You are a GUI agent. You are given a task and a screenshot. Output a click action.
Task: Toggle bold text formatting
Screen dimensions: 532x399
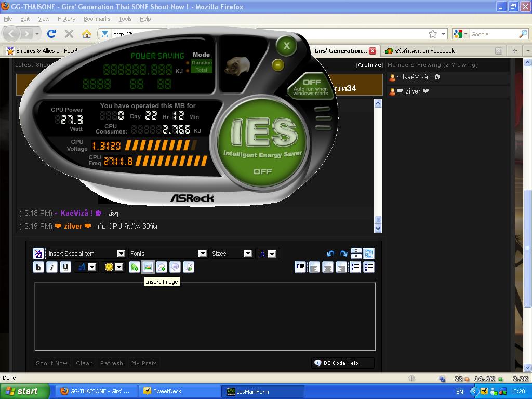pyautogui.click(x=38, y=268)
